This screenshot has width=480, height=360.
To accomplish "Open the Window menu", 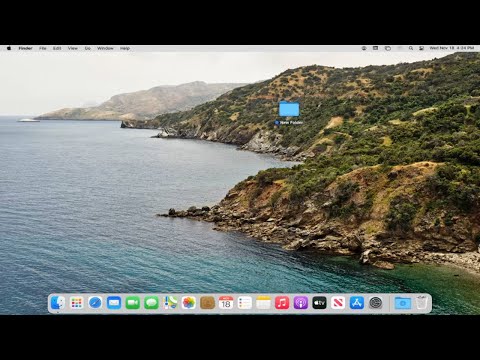I will pos(105,48).
